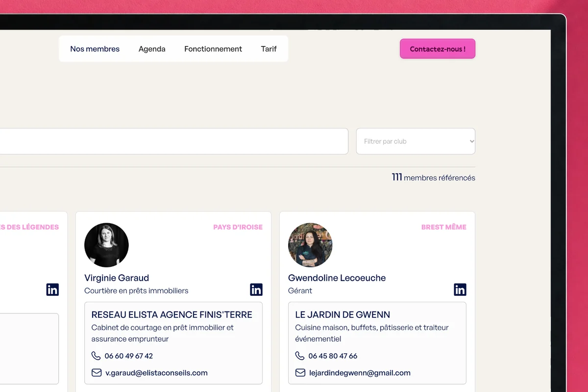The image size is (588, 392).
Task: Click the Contactez-nous ! button
Action: 438,49
